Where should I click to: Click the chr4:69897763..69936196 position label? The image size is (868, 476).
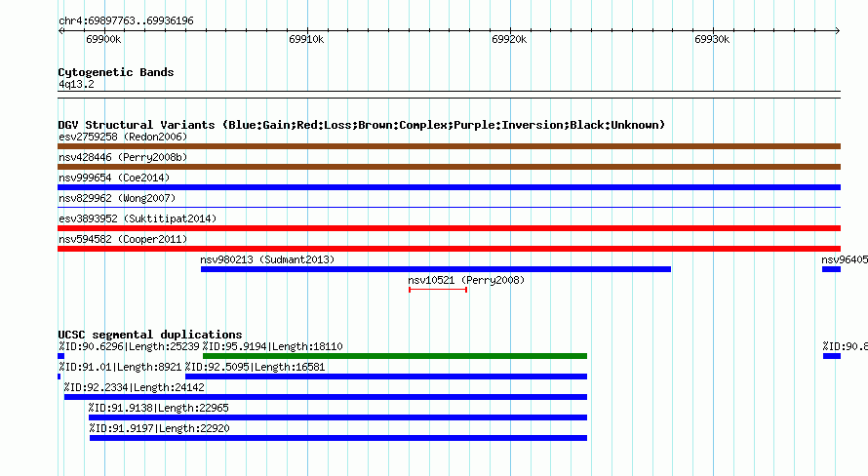[126, 20]
